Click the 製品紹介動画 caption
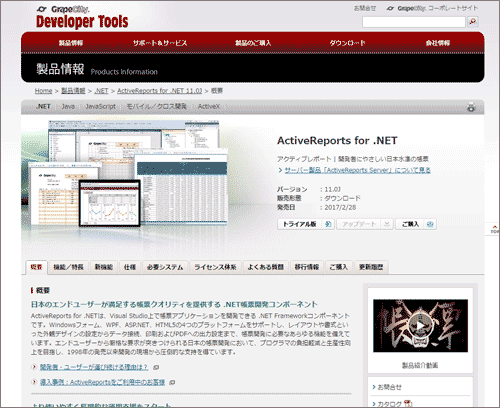The image size is (500, 408). [x=420, y=365]
